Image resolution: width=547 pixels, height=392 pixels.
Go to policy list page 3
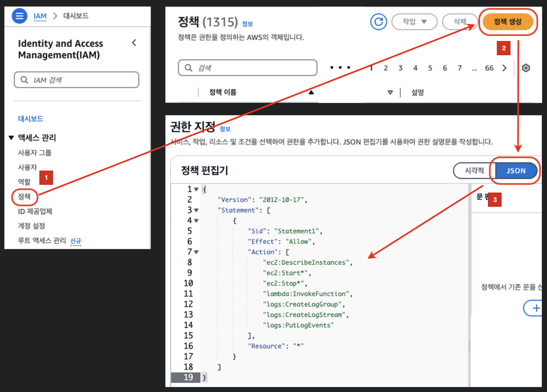tap(401, 68)
